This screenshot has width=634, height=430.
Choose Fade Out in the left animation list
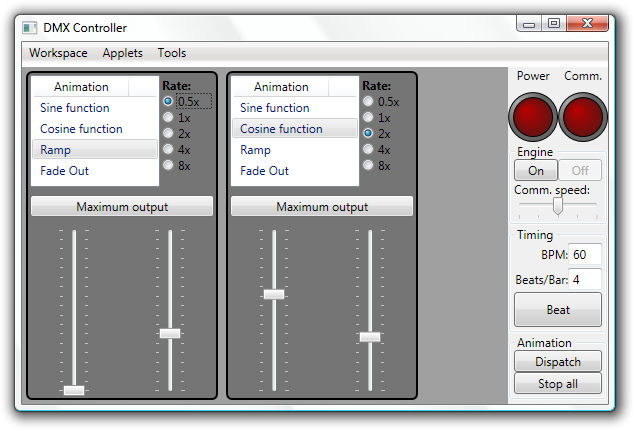tap(95, 171)
